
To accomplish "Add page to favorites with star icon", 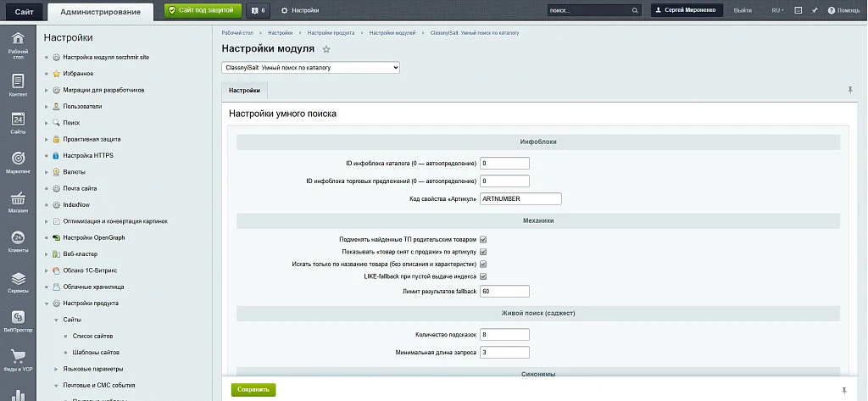I will click(326, 49).
